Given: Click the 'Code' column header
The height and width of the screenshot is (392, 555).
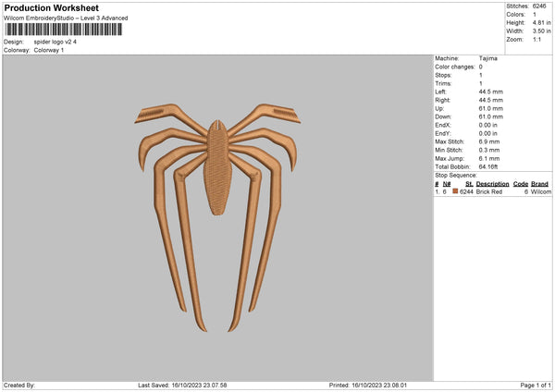Looking at the screenshot, I should tap(521, 184).
